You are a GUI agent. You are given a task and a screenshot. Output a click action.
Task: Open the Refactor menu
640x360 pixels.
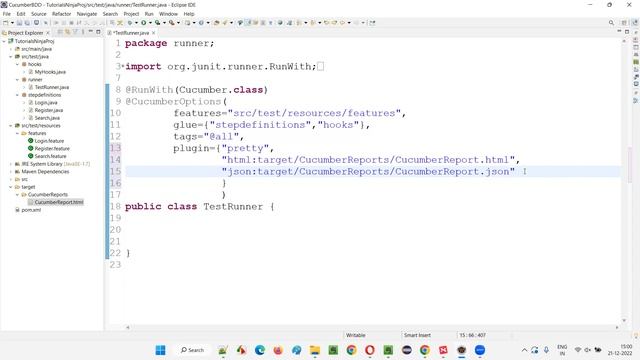click(62, 14)
